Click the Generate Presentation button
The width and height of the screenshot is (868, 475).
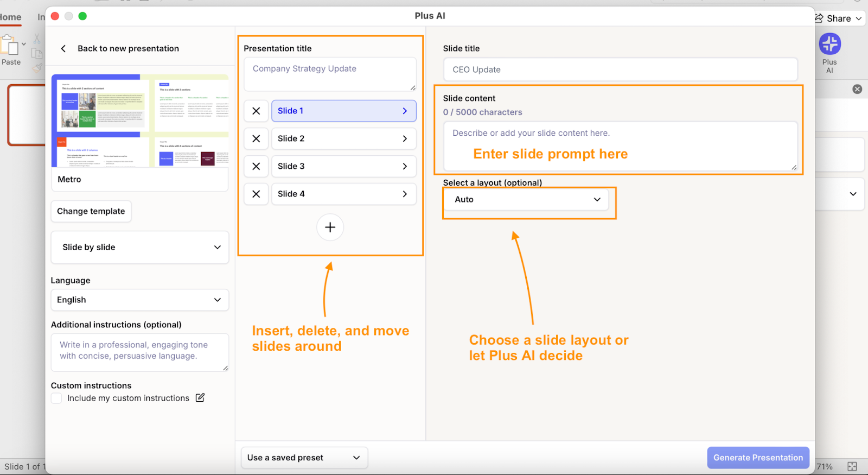point(758,458)
